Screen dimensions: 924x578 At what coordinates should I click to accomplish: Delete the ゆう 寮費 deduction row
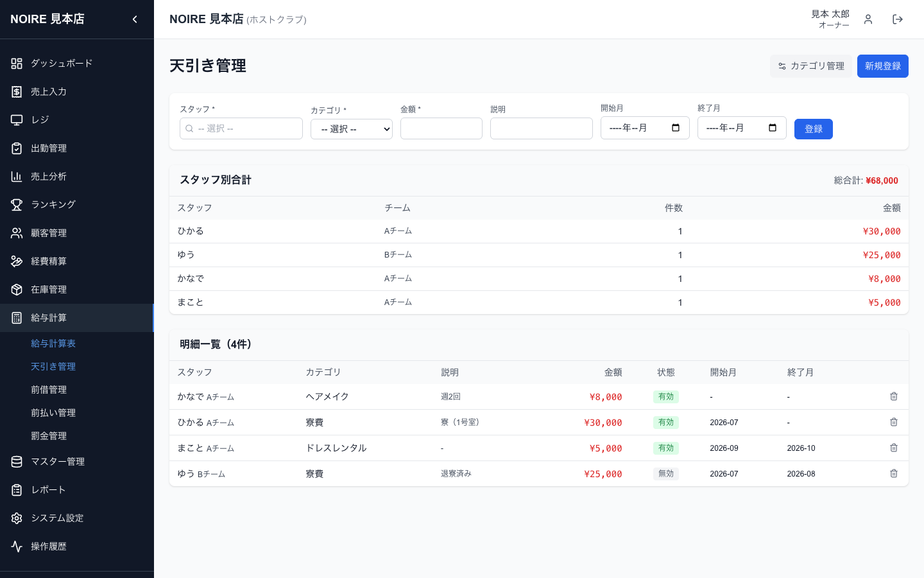click(894, 473)
